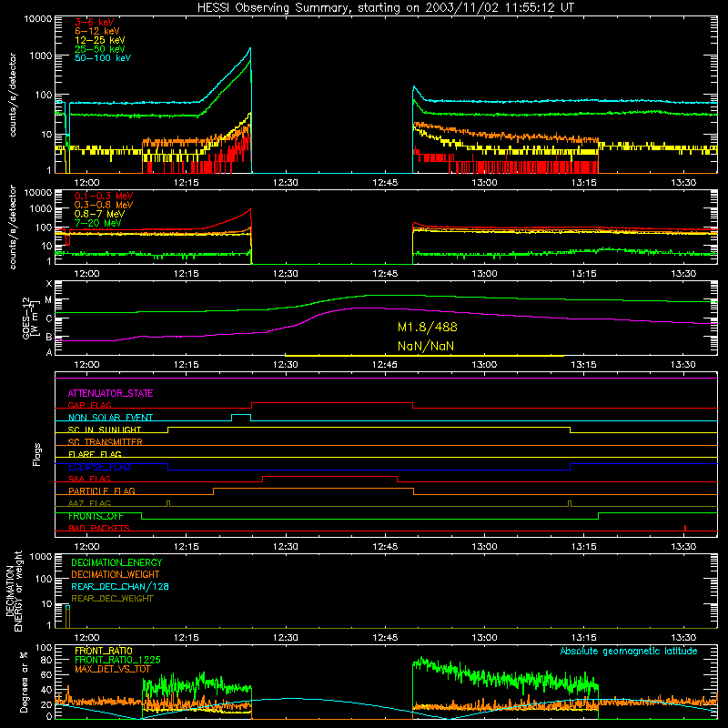Select the ECLIPSE_FLAG label
Screen dimensions: 728x728
pos(99,467)
